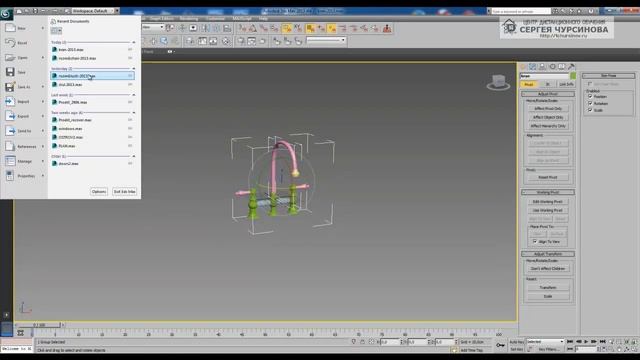Click the Play Animation button

[586, 341]
